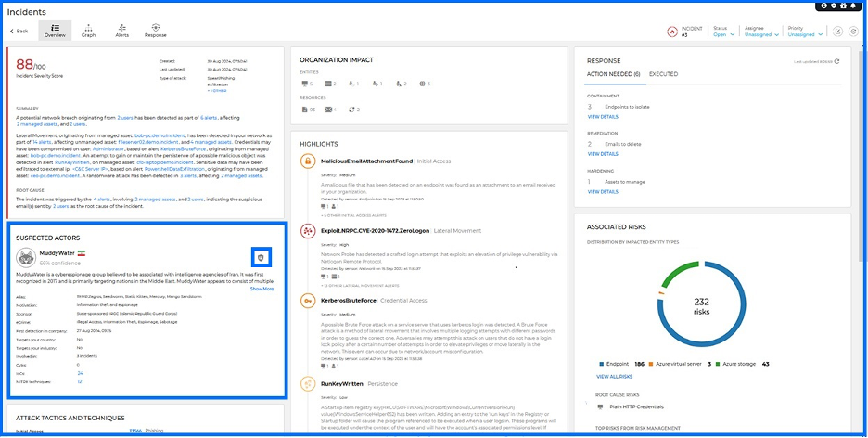
Task: Switch to the Graph tab
Action: tap(88, 32)
